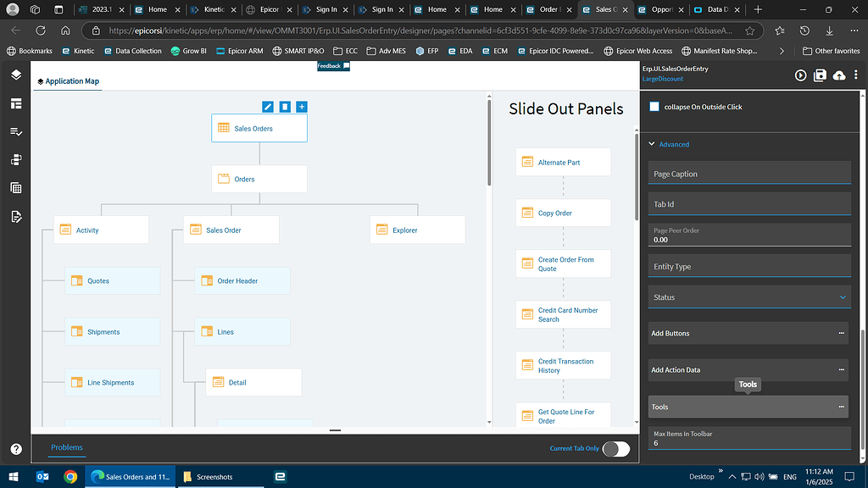Select the Orders node in map
Viewport: 868px width, 488px height.
pos(259,179)
